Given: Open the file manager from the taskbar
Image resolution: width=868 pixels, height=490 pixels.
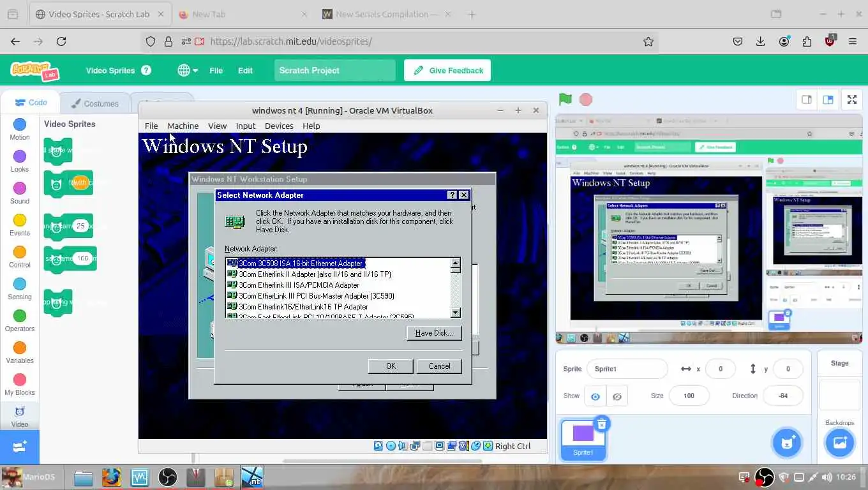Looking at the screenshot, I should click(84, 477).
